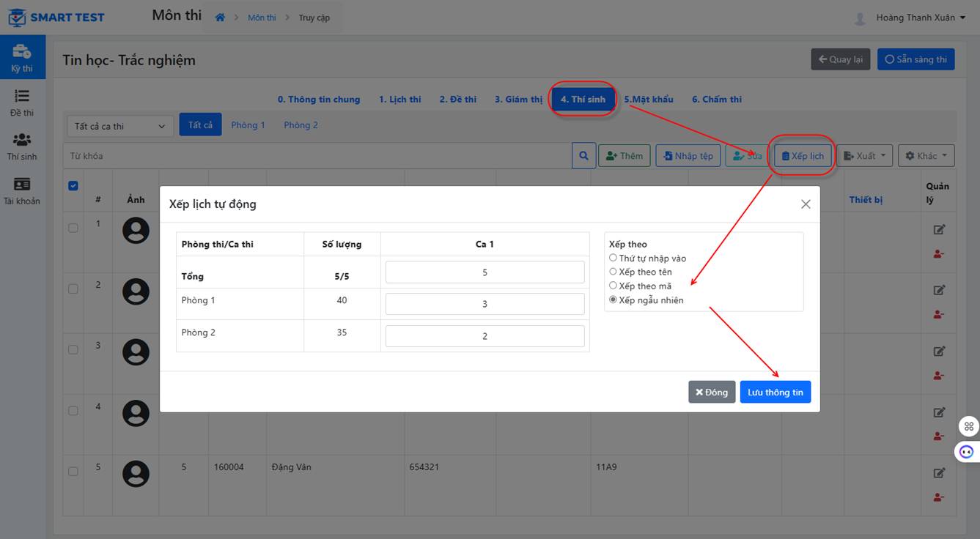Select Thứ tự nhập vào radio option

coord(613,258)
